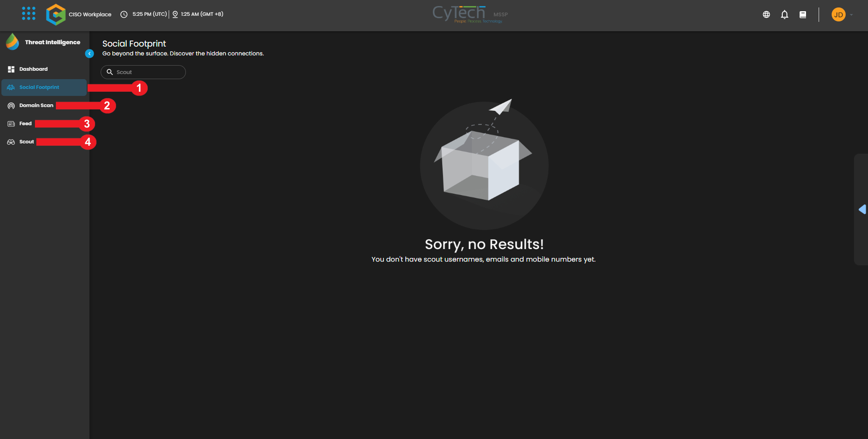
Task: Click the search magnifier icon
Action: point(110,72)
